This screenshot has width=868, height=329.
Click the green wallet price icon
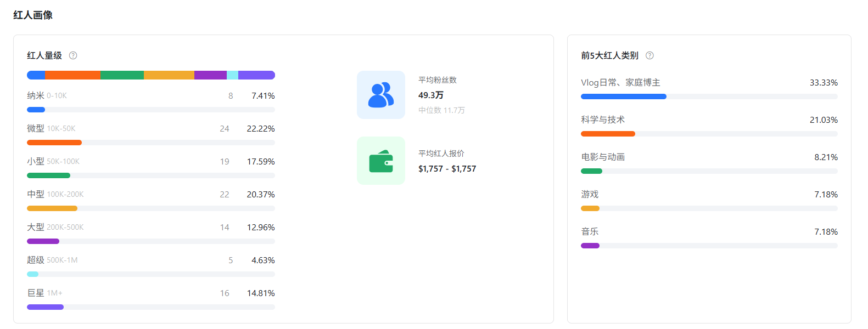(x=381, y=161)
